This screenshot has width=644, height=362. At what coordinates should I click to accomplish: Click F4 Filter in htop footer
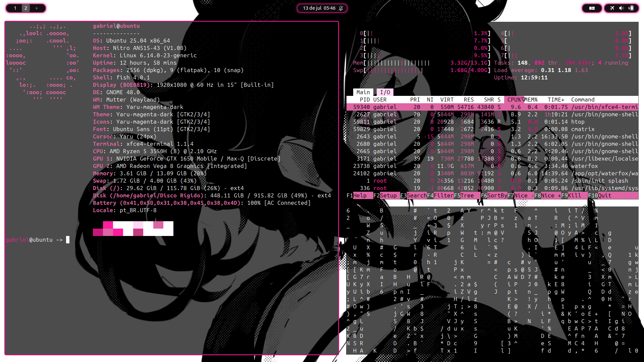point(440,195)
